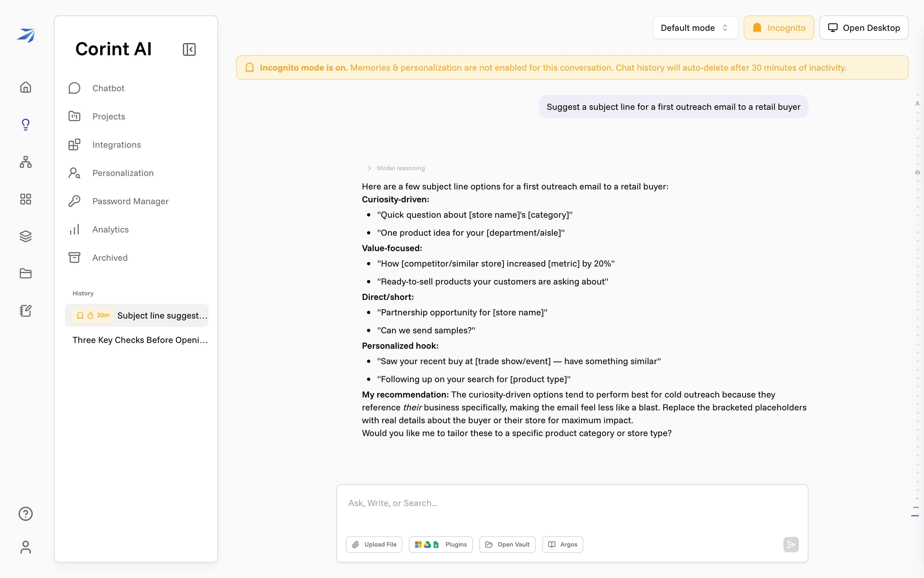This screenshot has height=578, width=924.
Task: Toggle Incognito mode off
Action: pos(779,28)
